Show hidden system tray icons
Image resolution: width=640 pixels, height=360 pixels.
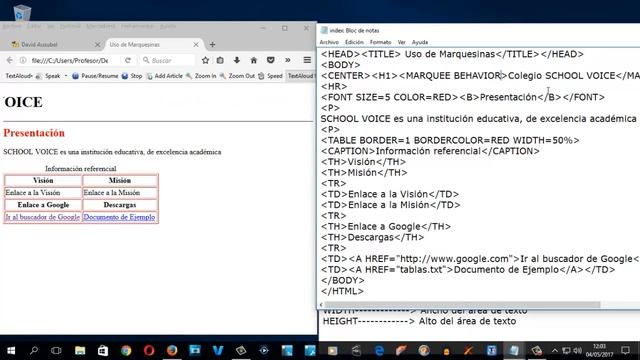(555, 350)
